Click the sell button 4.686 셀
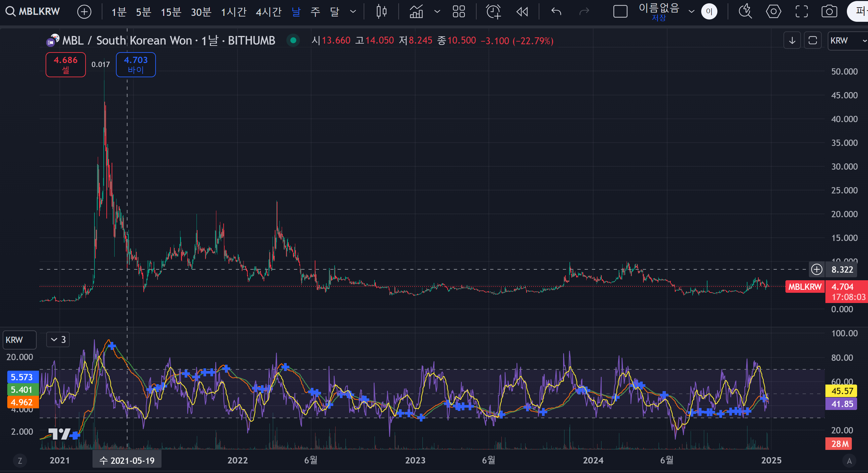The image size is (868, 473). [66, 65]
